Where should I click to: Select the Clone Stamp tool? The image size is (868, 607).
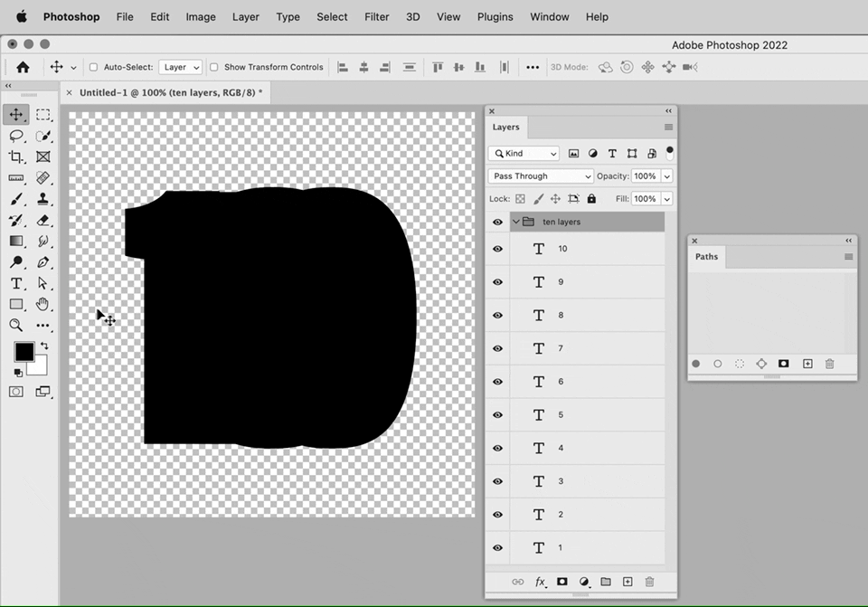[42, 199]
